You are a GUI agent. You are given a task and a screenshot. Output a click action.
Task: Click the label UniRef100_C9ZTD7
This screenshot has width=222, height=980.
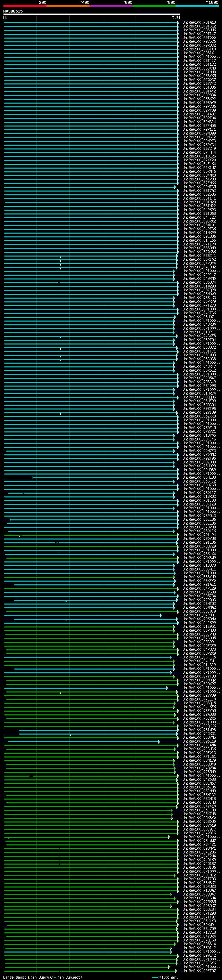coord(199,971)
